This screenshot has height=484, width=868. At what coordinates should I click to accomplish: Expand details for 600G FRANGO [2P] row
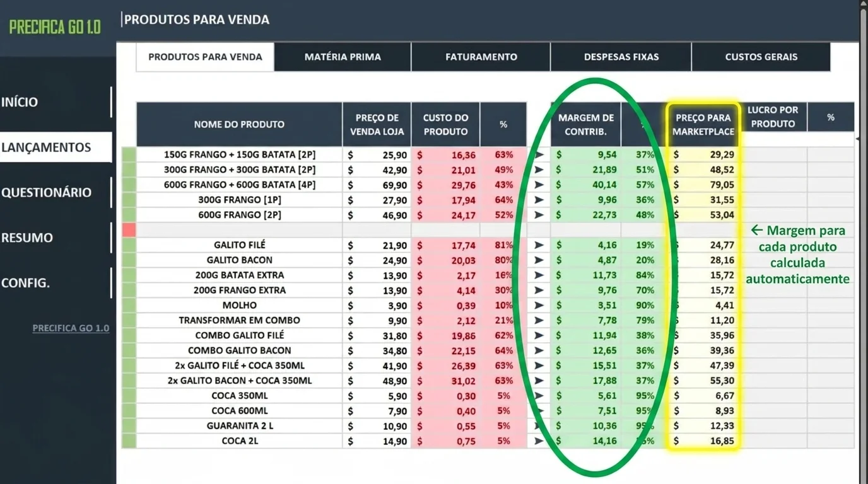coord(539,214)
